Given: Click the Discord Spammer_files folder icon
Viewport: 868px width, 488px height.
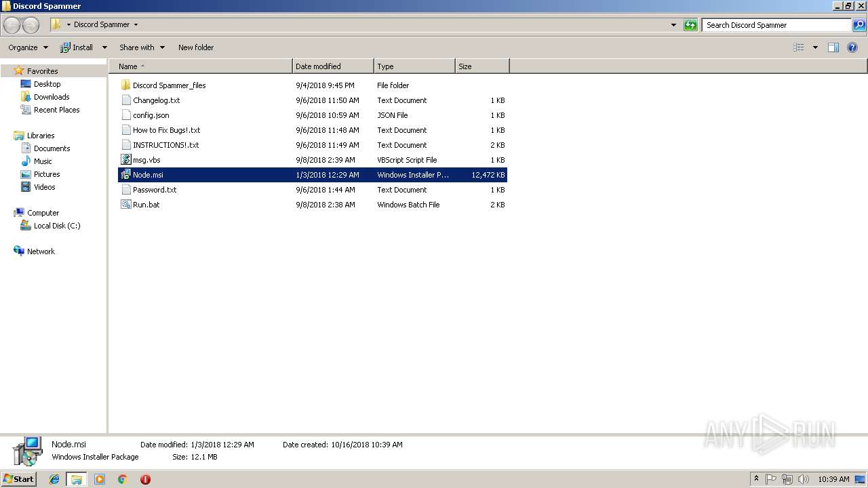Looking at the screenshot, I should [125, 85].
